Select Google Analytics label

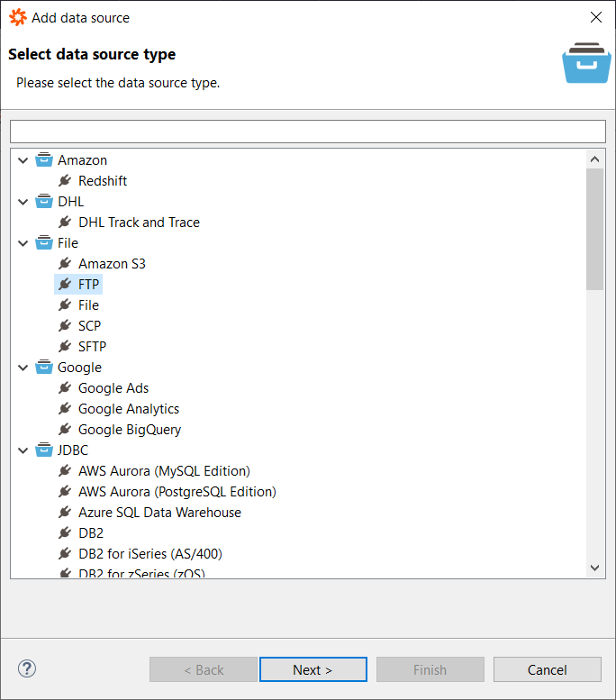coord(129,409)
